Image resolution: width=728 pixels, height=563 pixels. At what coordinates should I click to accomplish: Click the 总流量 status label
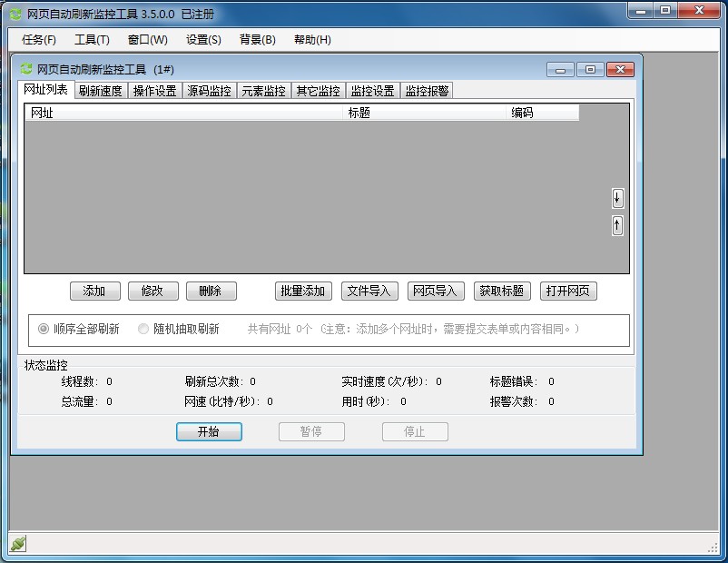[x=79, y=401]
